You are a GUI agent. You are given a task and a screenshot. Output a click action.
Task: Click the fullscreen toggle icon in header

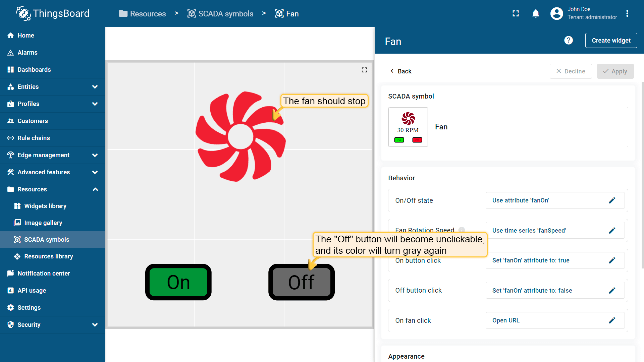[516, 13]
